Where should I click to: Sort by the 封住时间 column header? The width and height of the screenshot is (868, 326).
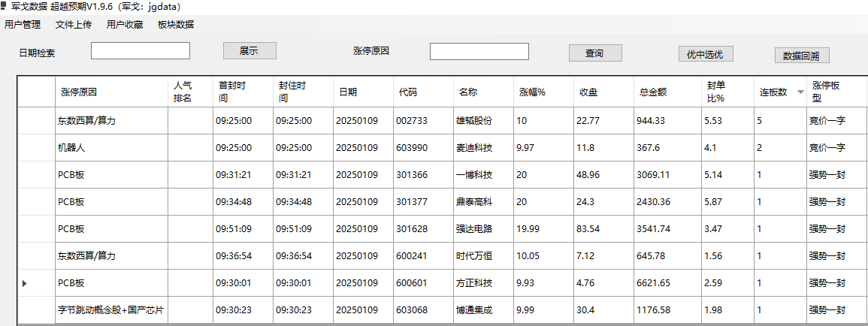point(304,92)
